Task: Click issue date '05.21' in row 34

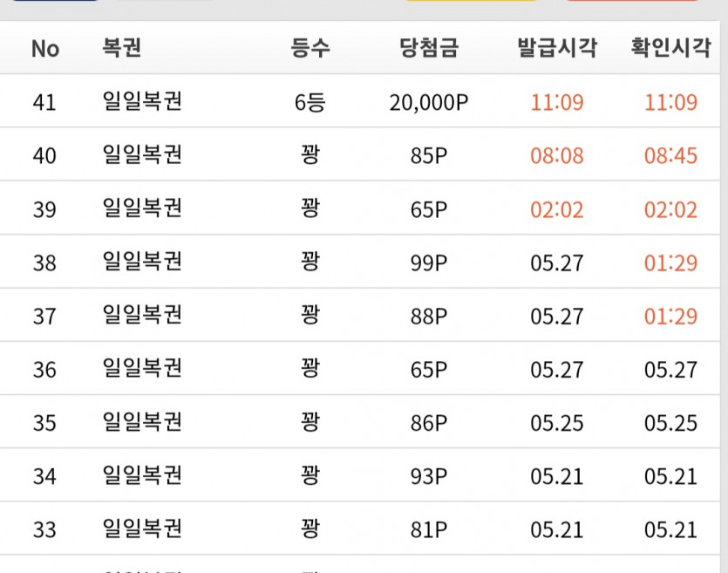Action: [x=557, y=476]
